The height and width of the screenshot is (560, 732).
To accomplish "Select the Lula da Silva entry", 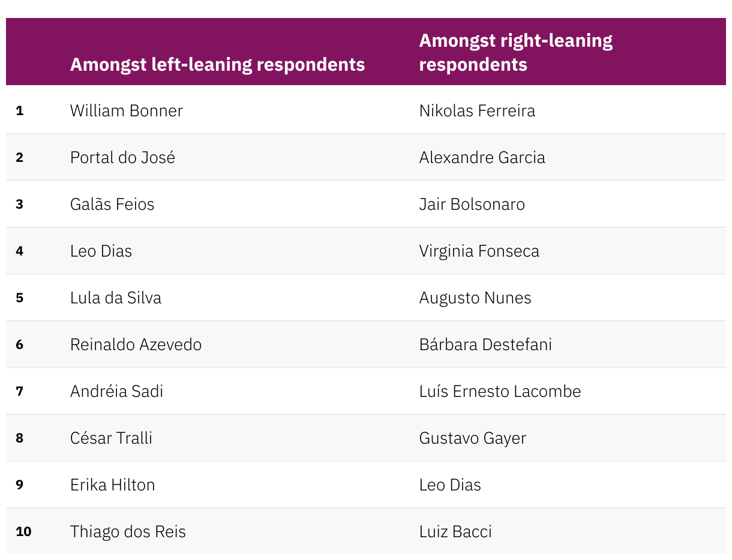I will tap(116, 298).
